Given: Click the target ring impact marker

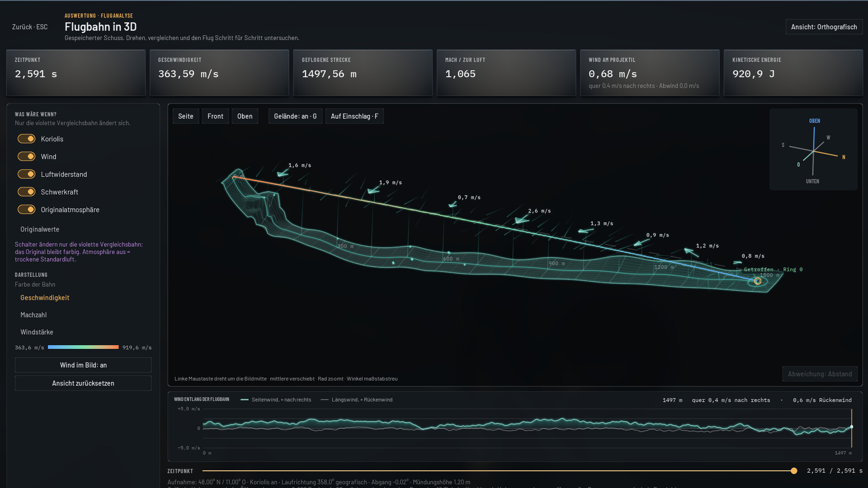Looking at the screenshot, I should (758, 281).
